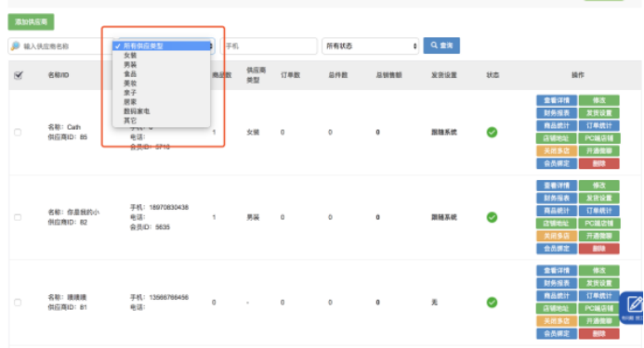
Task: Open the 所有状态 status dropdown
Action: [371, 46]
